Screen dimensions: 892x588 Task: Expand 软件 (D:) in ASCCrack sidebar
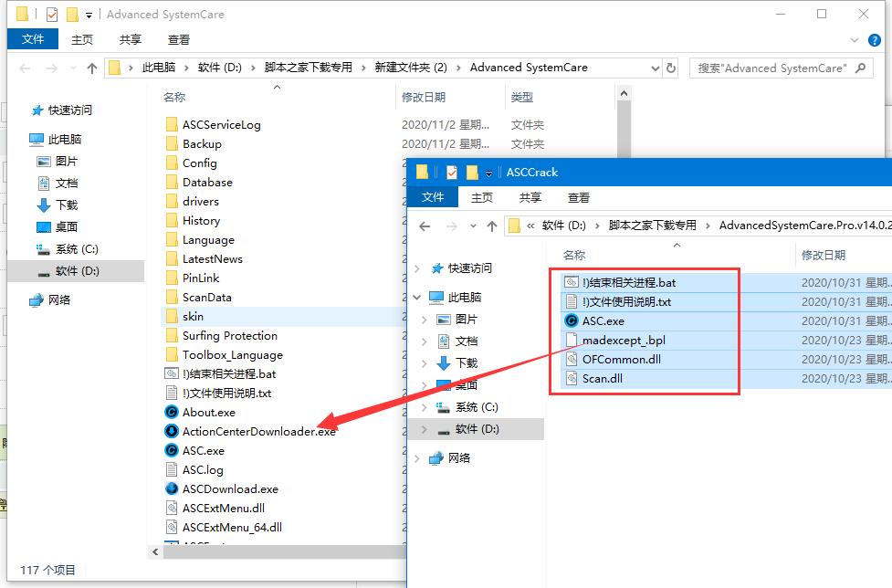[x=425, y=429]
